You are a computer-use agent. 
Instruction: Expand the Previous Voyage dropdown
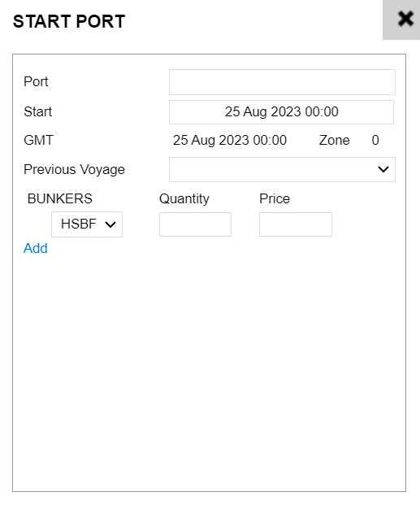point(282,169)
